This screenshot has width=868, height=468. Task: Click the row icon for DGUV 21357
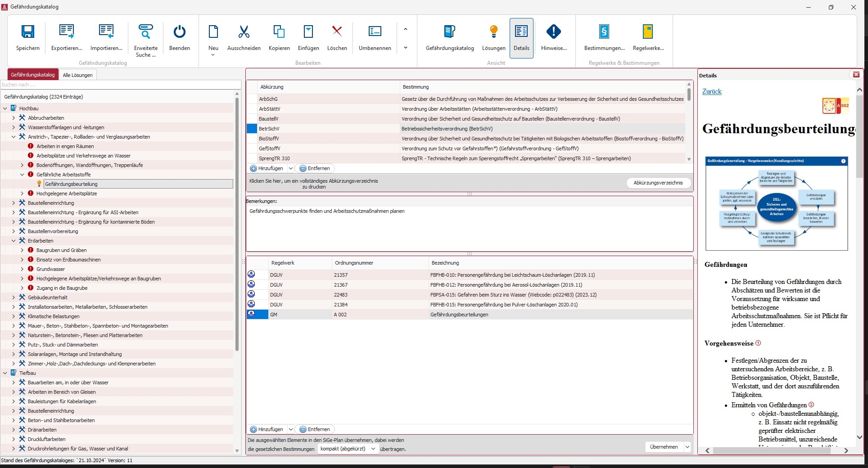point(251,274)
